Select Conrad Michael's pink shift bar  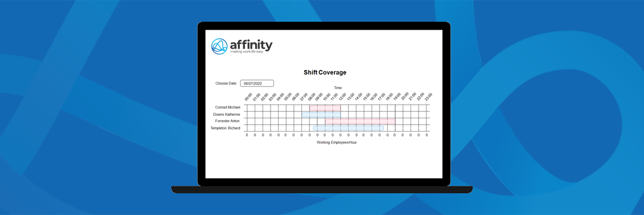pos(325,107)
